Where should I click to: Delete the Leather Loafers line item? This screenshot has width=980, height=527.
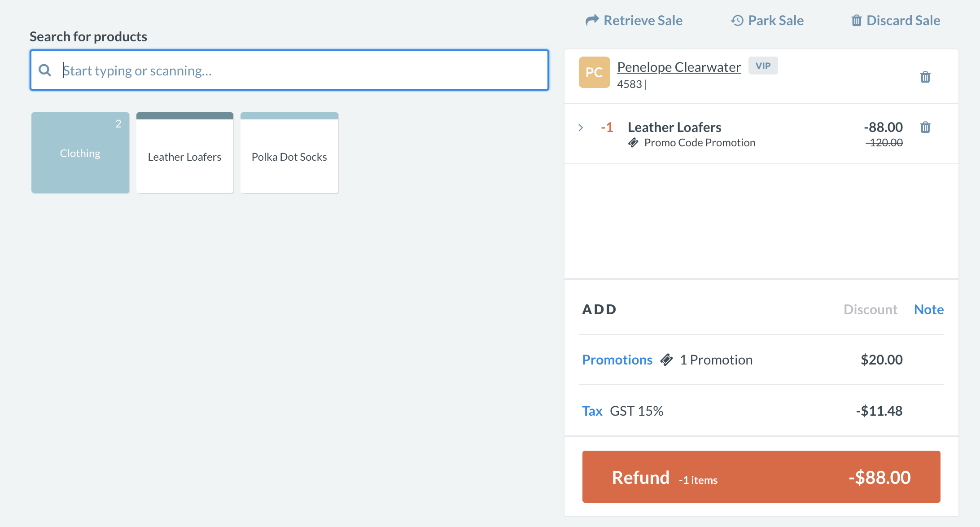coord(925,127)
